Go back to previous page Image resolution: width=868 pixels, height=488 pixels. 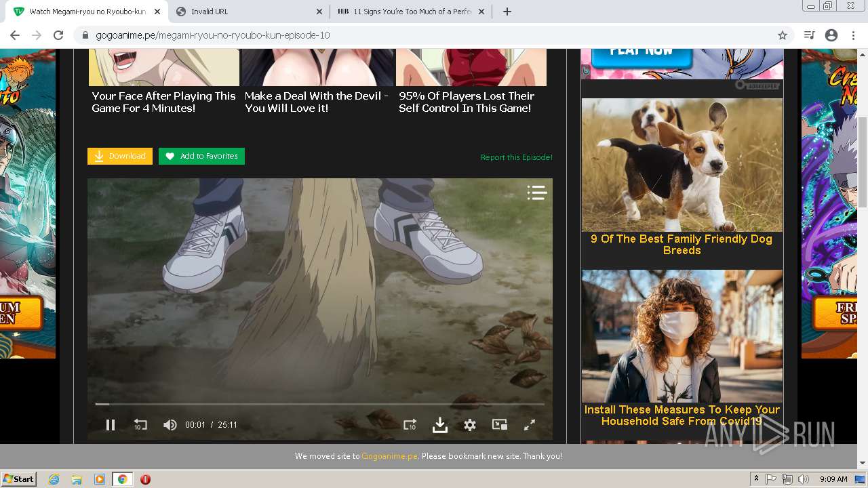[x=15, y=35]
